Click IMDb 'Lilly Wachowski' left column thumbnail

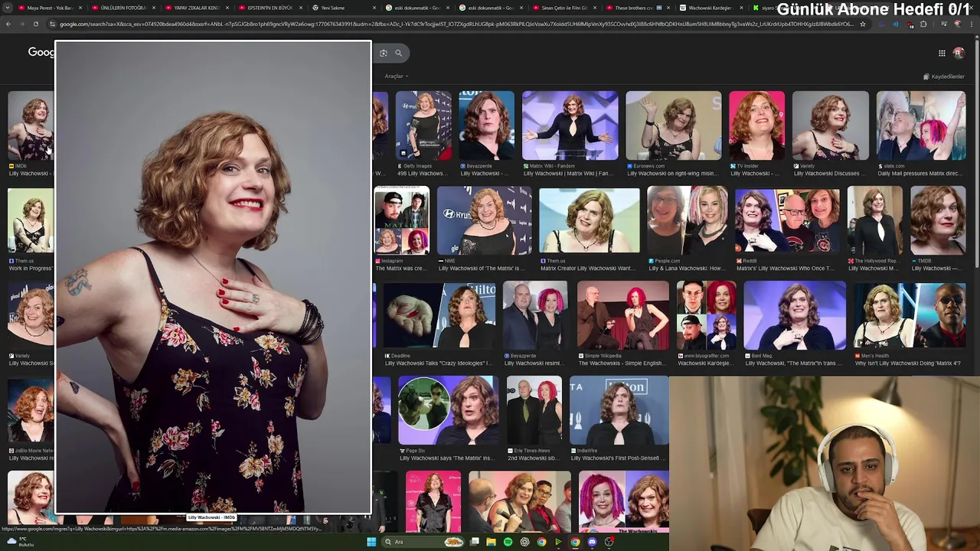(x=31, y=126)
